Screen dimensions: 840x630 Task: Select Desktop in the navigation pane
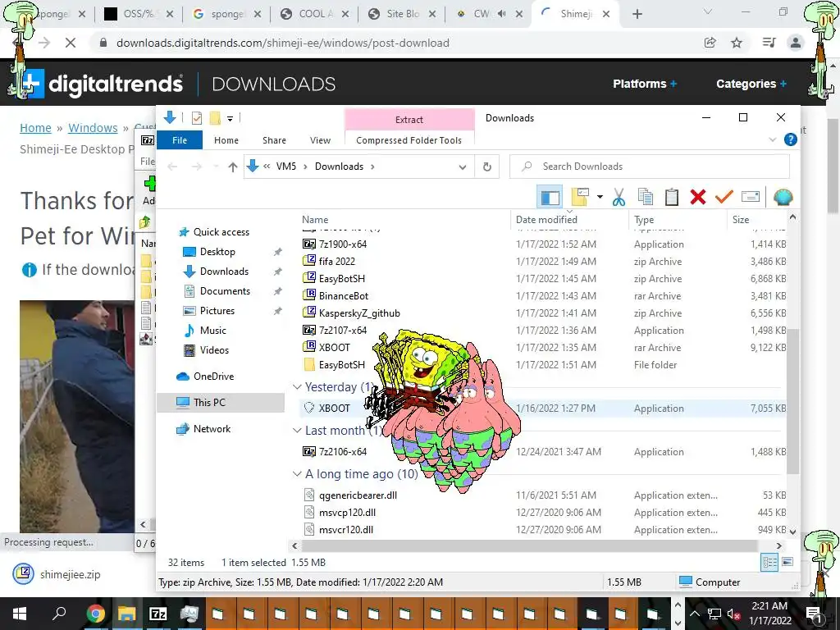(217, 252)
